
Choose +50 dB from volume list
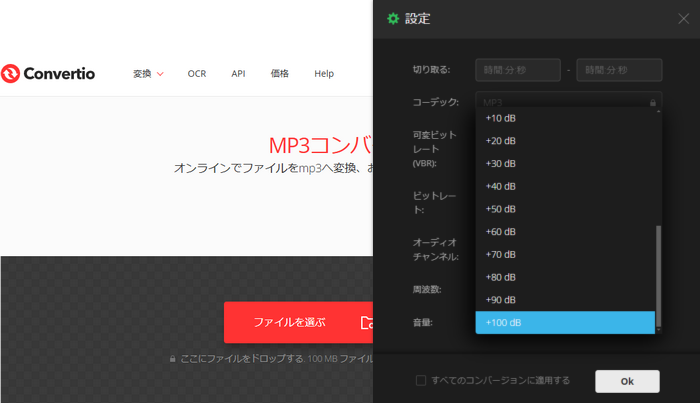[x=565, y=209]
